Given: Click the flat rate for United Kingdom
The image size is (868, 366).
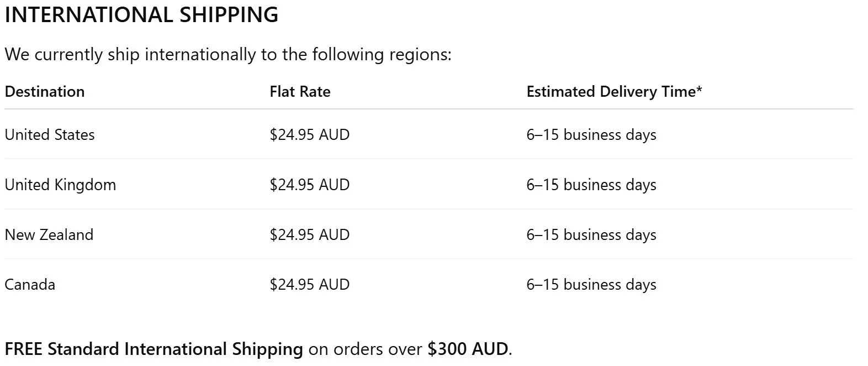Looking at the screenshot, I should (x=309, y=185).
